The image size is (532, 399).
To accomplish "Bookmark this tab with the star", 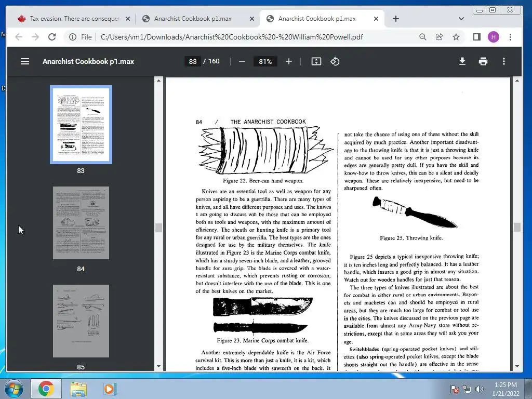I will point(456,37).
